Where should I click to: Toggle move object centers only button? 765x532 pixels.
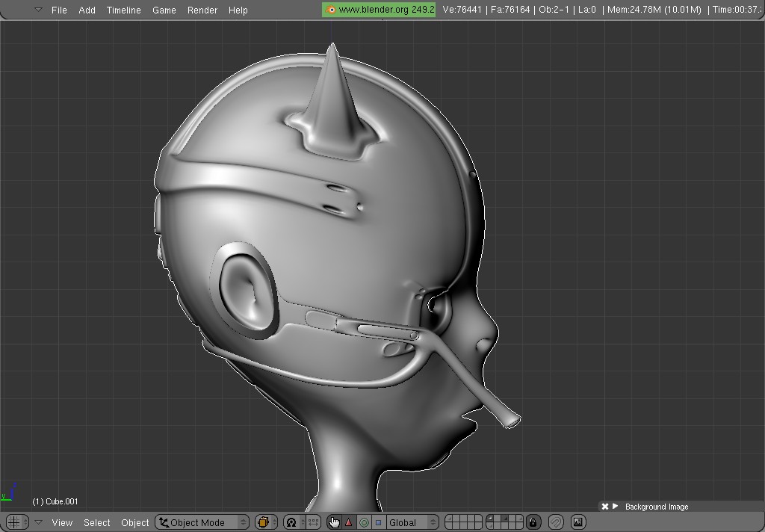click(313, 522)
